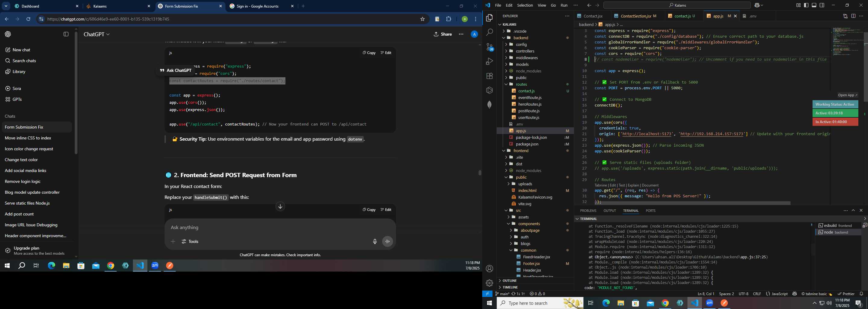Click the Tools button in the composer
Image resolution: width=868 pixels, height=309 pixels.
(190, 241)
